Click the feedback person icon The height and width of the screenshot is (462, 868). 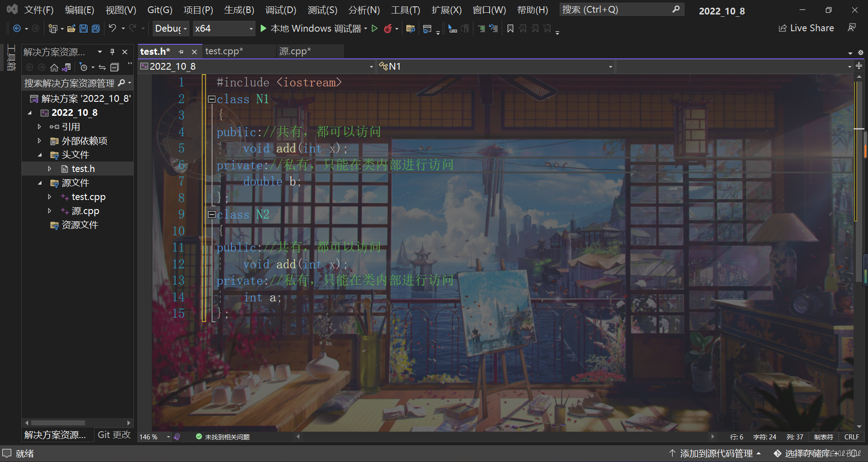coord(852,28)
